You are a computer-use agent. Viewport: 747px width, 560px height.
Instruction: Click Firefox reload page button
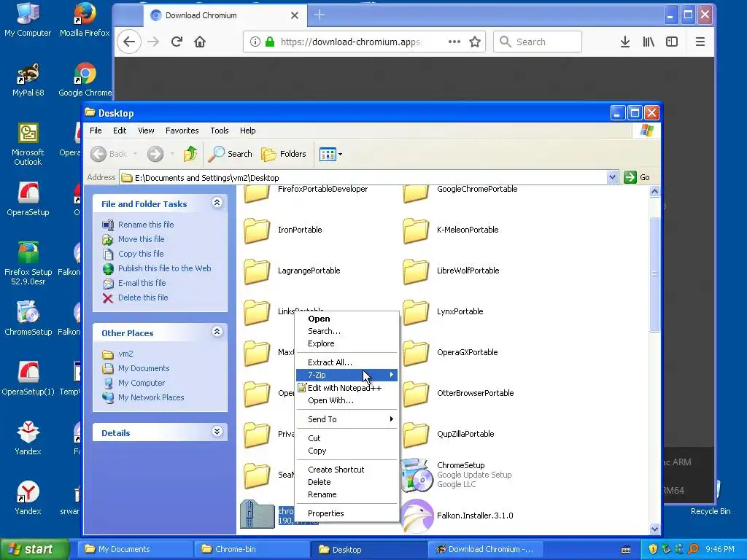(177, 42)
